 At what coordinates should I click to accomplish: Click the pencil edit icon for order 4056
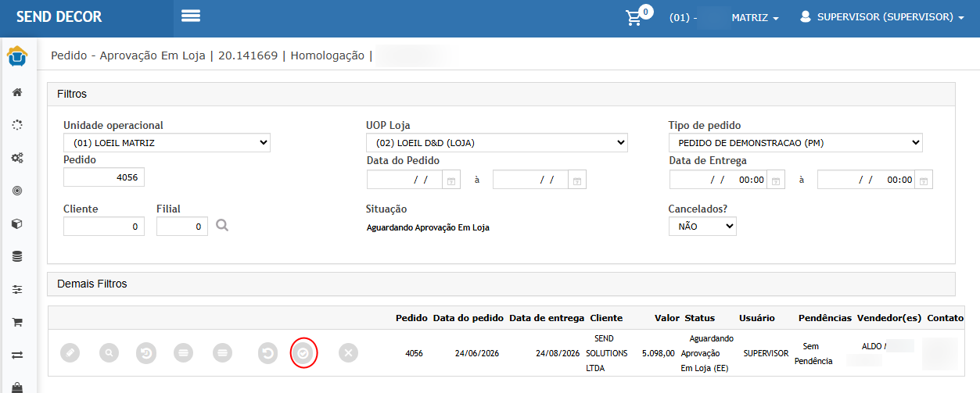point(70,353)
